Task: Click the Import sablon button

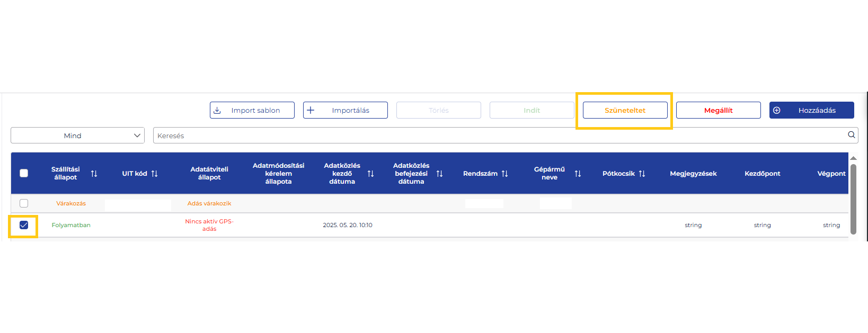Action: point(252,110)
